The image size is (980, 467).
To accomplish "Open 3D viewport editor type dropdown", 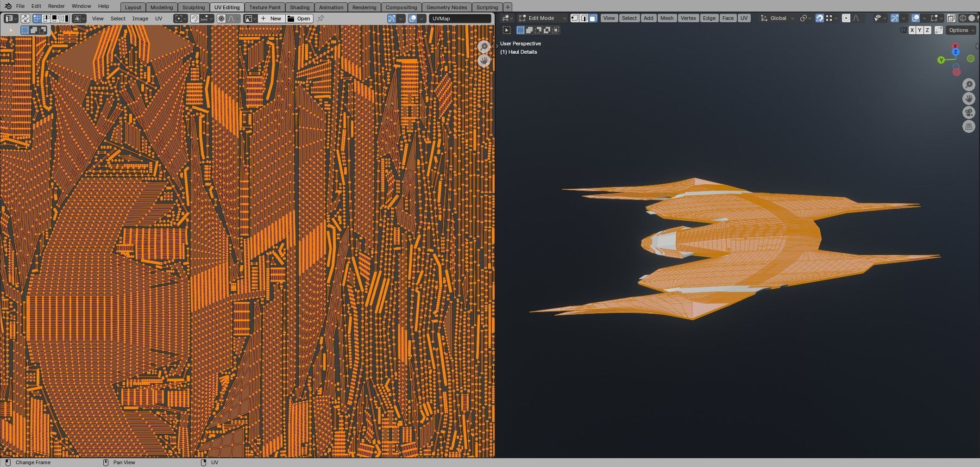I will [x=508, y=18].
